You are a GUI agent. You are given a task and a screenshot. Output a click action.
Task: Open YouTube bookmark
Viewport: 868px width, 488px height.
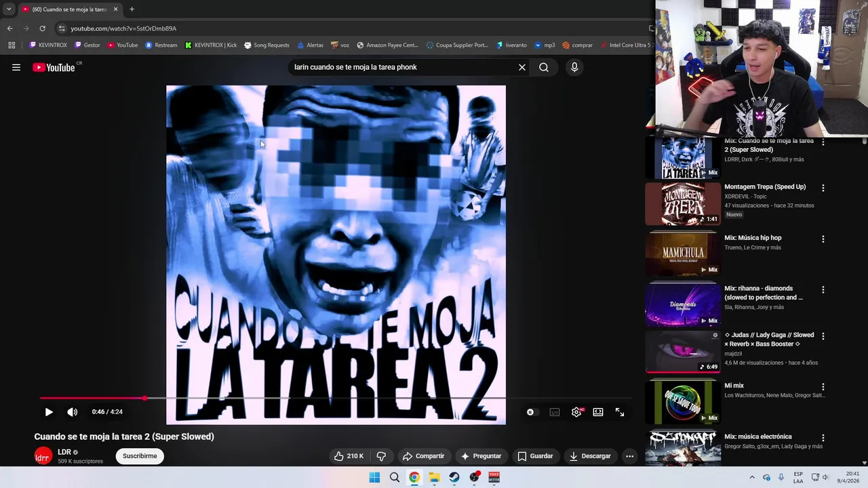pos(123,45)
